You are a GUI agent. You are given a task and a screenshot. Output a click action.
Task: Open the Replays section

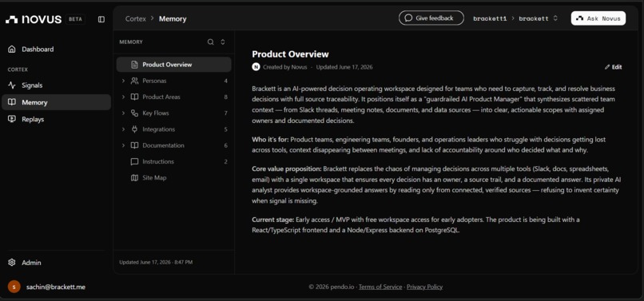(x=56, y=119)
